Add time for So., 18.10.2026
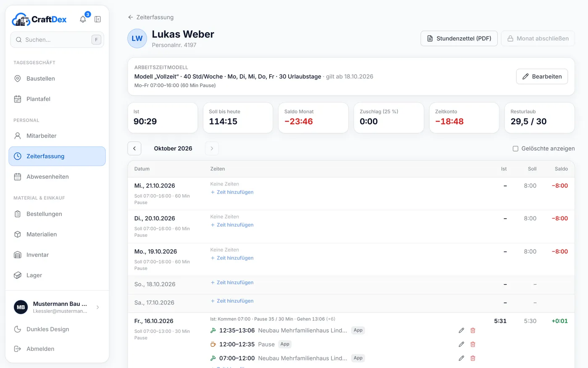This screenshot has width=588, height=368. pos(232,283)
